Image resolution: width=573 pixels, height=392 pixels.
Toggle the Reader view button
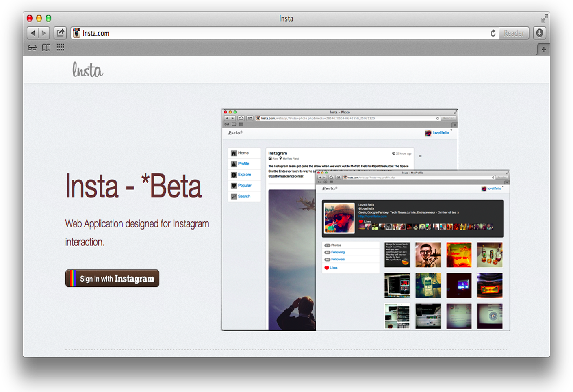[x=514, y=33]
